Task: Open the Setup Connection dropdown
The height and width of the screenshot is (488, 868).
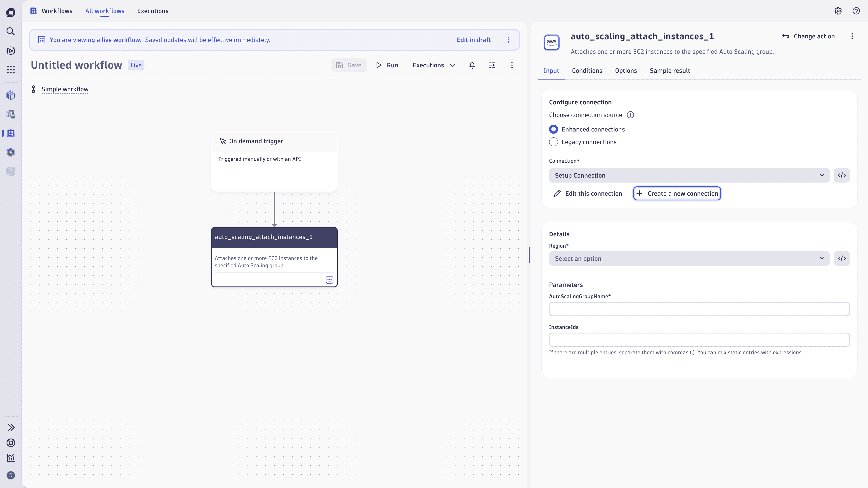Action: [x=689, y=176]
